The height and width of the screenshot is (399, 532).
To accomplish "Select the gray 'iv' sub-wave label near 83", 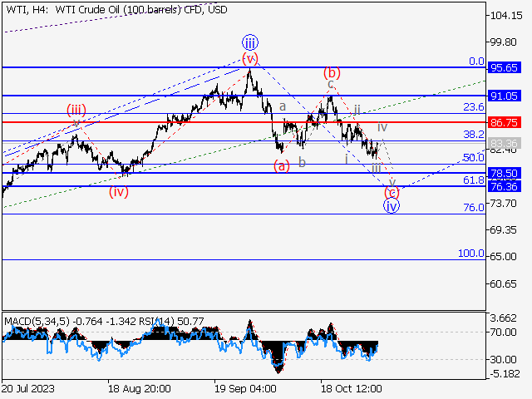I will [x=382, y=127].
